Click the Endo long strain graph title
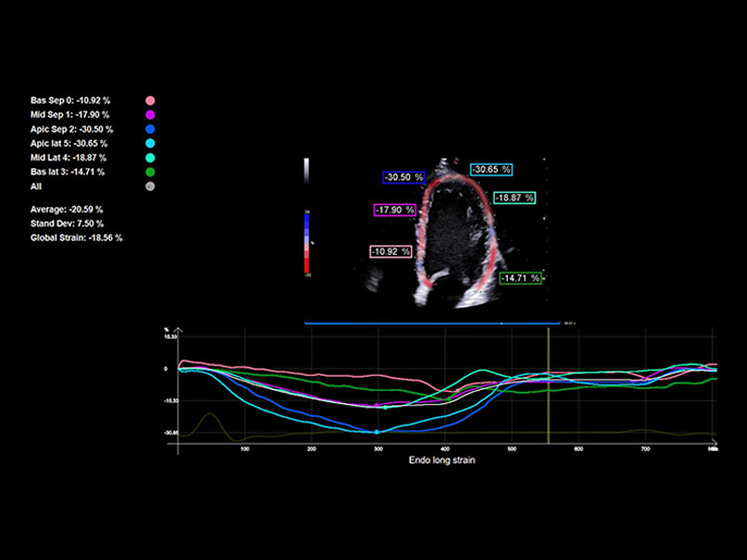 [x=442, y=460]
